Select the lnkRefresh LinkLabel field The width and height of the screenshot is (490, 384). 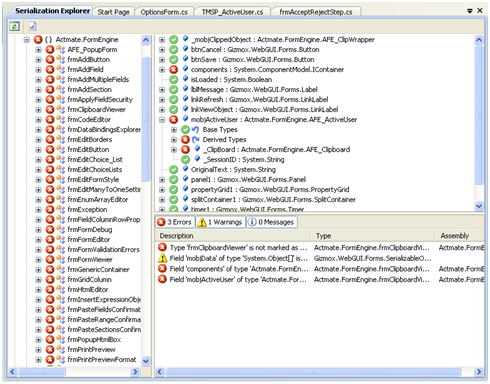coord(259,100)
